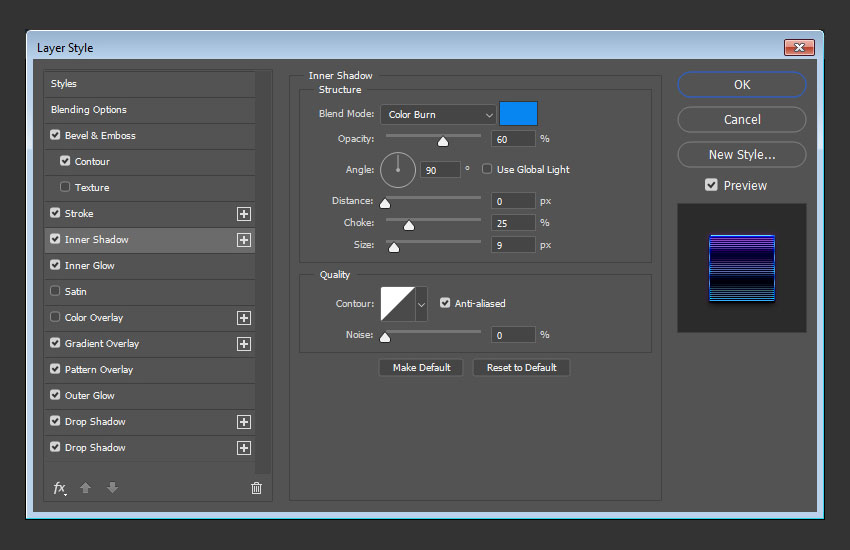Image resolution: width=850 pixels, height=550 pixels.
Task: Click the New Style... button
Action: point(741,155)
